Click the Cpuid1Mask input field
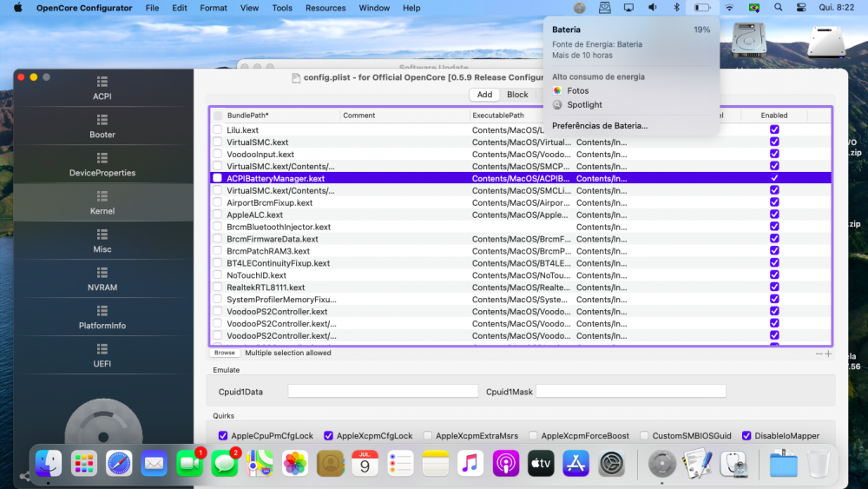The image size is (868, 489). (630, 392)
